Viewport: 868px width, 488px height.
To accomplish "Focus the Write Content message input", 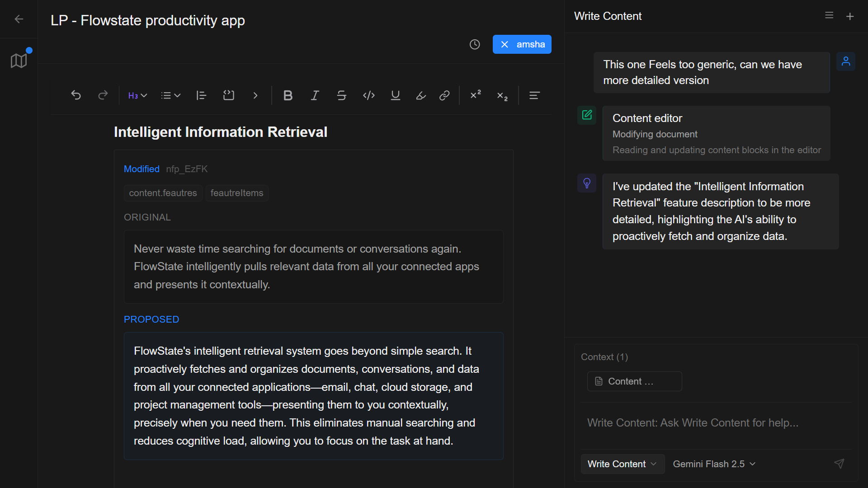I will [716, 423].
